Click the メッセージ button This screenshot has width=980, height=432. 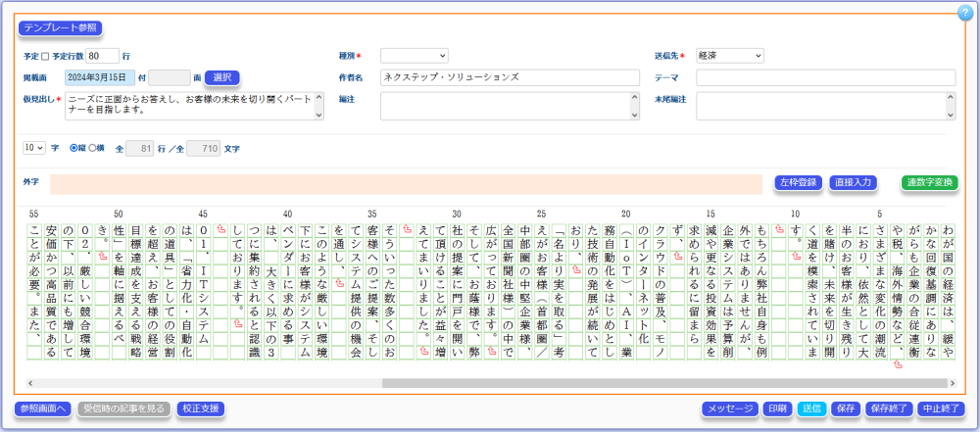pos(730,408)
